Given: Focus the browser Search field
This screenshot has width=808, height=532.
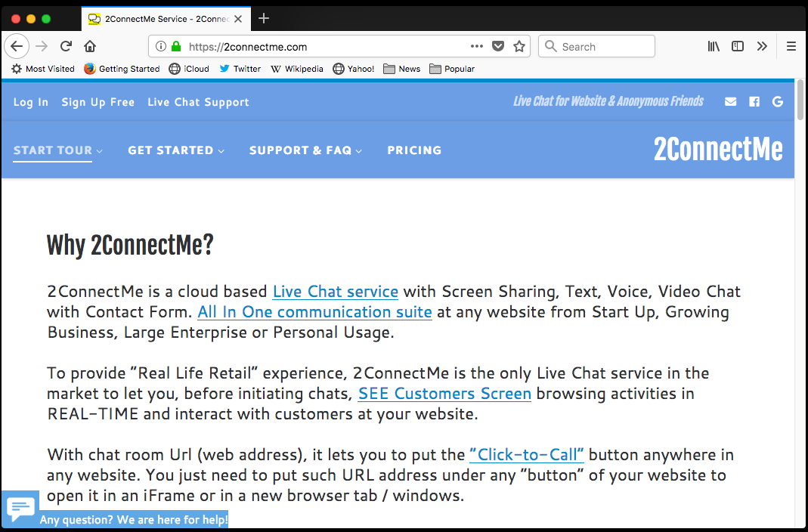Looking at the screenshot, I should [x=596, y=46].
